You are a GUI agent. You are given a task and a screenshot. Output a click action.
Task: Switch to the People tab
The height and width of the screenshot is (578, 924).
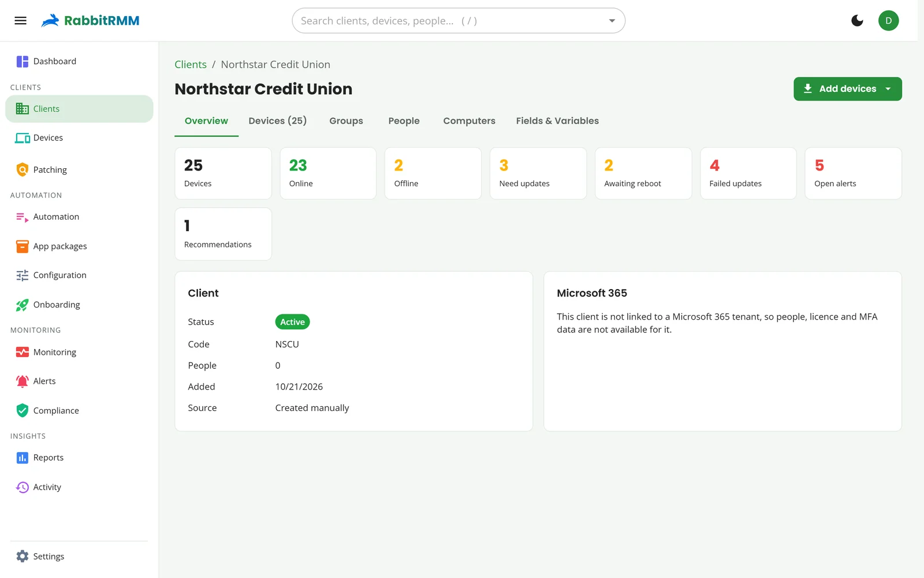tap(404, 121)
